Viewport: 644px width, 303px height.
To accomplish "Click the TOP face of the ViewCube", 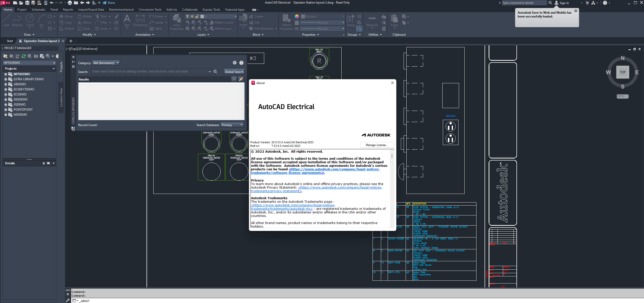I will coord(622,72).
